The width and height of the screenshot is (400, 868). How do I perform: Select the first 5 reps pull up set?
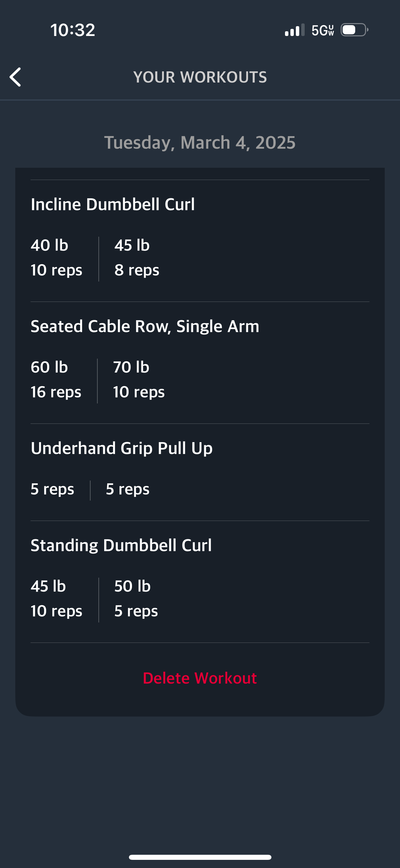point(52,489)
